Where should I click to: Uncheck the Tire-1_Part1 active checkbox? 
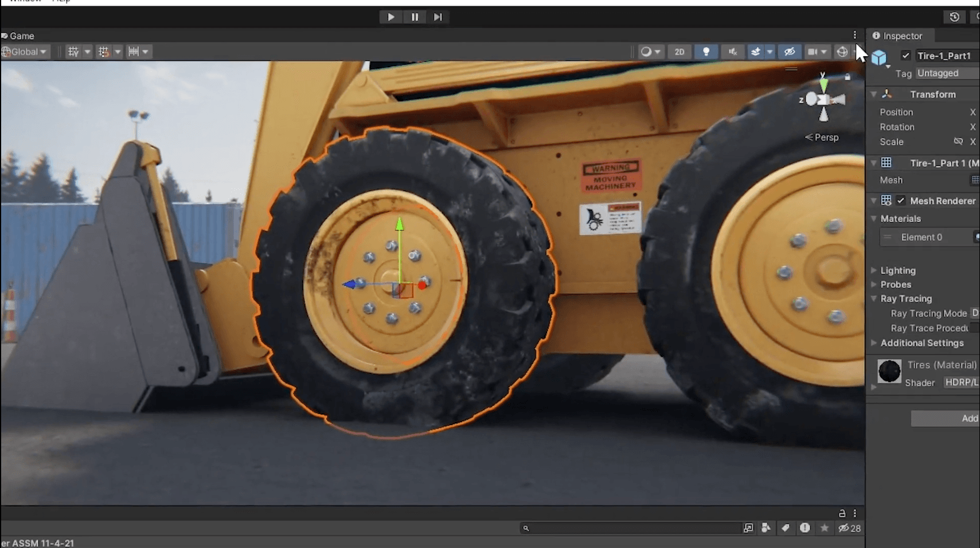coord(907,55)
